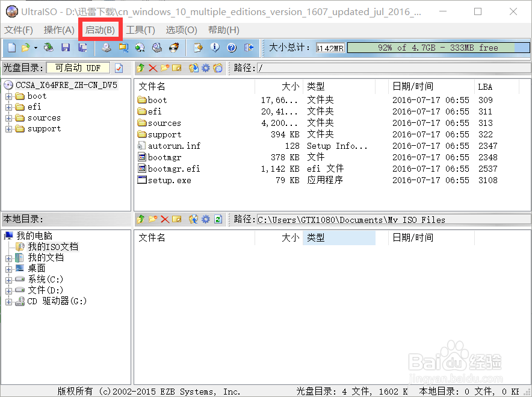
Task: Open the 选项(O) menu
Action: [182, 30]
